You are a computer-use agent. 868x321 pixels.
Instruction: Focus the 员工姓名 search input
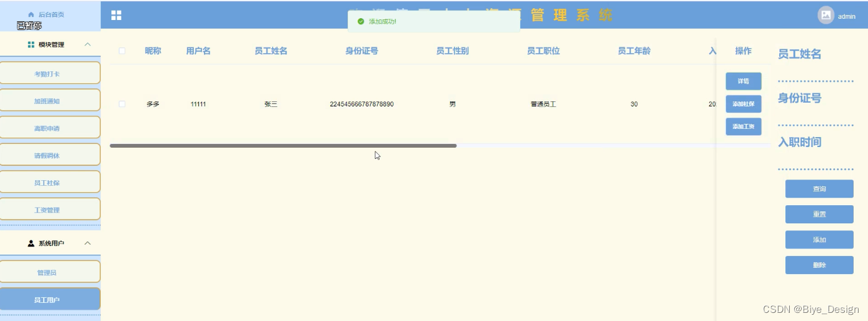[x=815, y=73]
